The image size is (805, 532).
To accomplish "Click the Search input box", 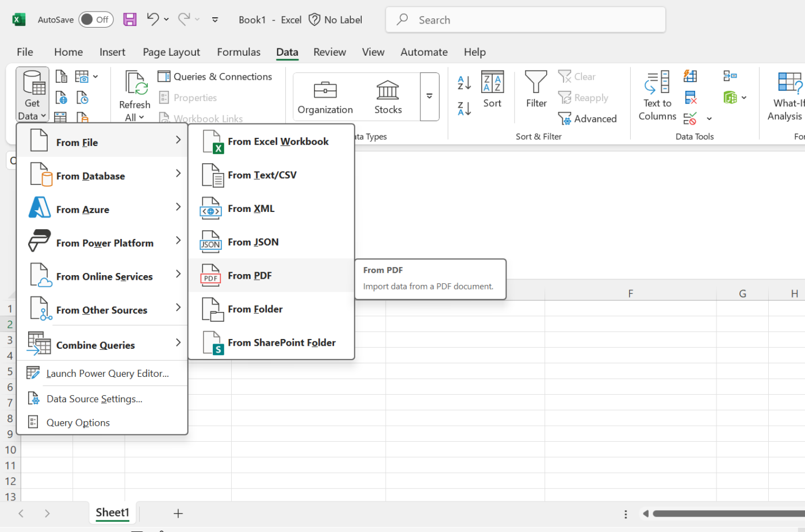I will coord(525,20).
